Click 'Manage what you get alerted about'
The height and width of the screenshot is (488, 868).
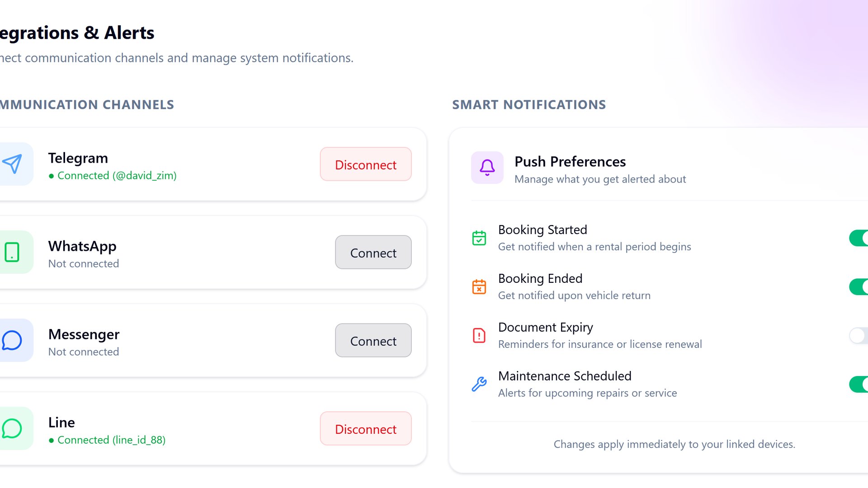pyautogui.click(x=600, y=179)
